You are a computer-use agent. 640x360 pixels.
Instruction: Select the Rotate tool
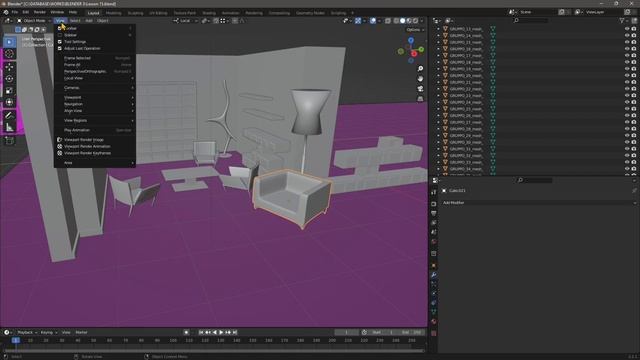pyautogui.click(x=9, y=78)
